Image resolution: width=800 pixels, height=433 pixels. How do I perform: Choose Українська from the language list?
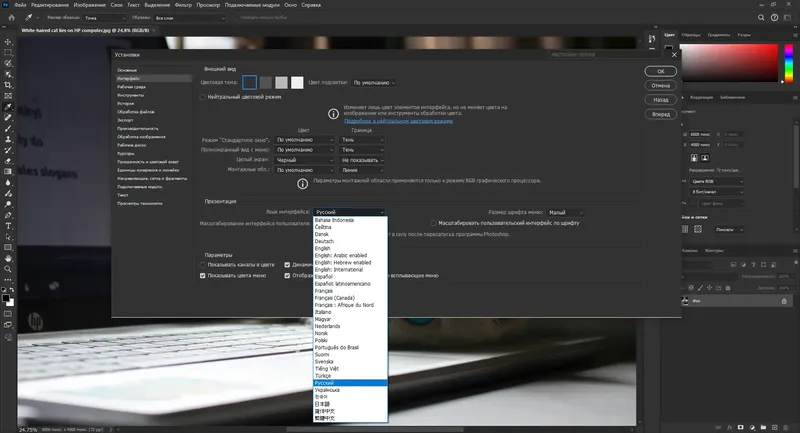click(x=350, y=390)
